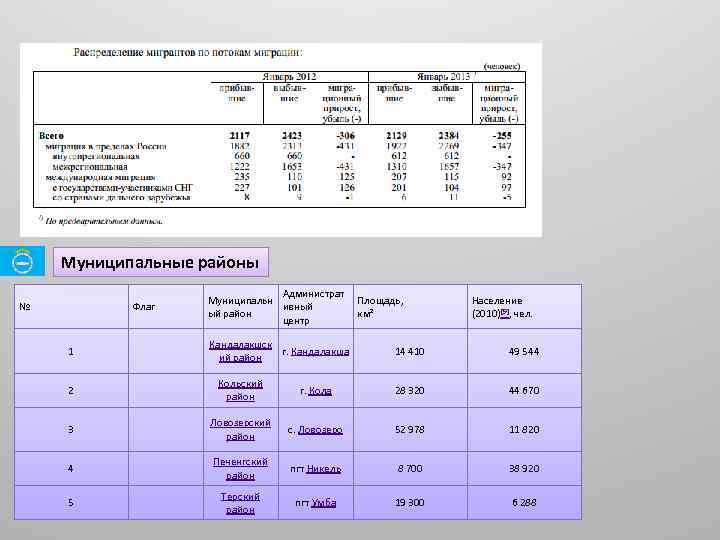This screenshot has width=720, height=540.
Task: Follow the Ловозеро village link
Action: pos(320,430)
